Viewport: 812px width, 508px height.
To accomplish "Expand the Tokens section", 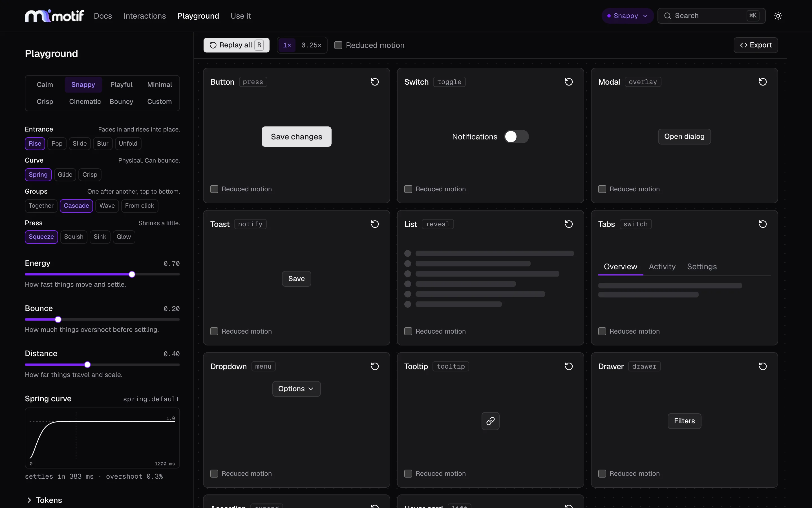I will [x=44, y=500].
